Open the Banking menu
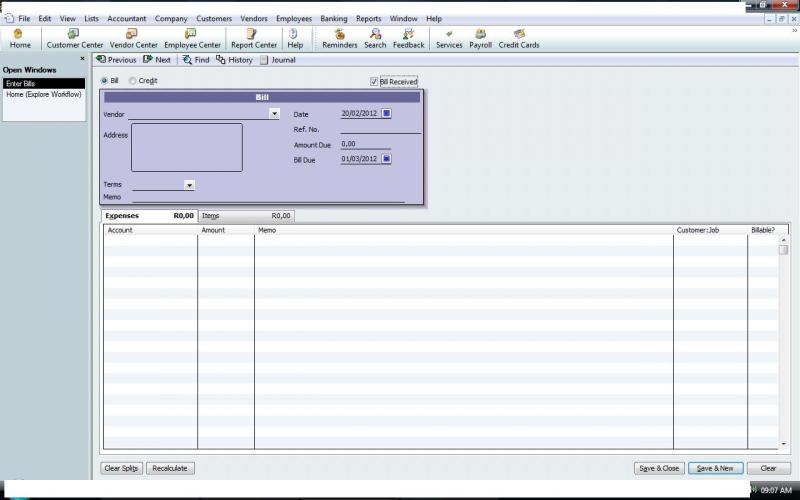Screen dimensions: 800x500 (333, 19)
